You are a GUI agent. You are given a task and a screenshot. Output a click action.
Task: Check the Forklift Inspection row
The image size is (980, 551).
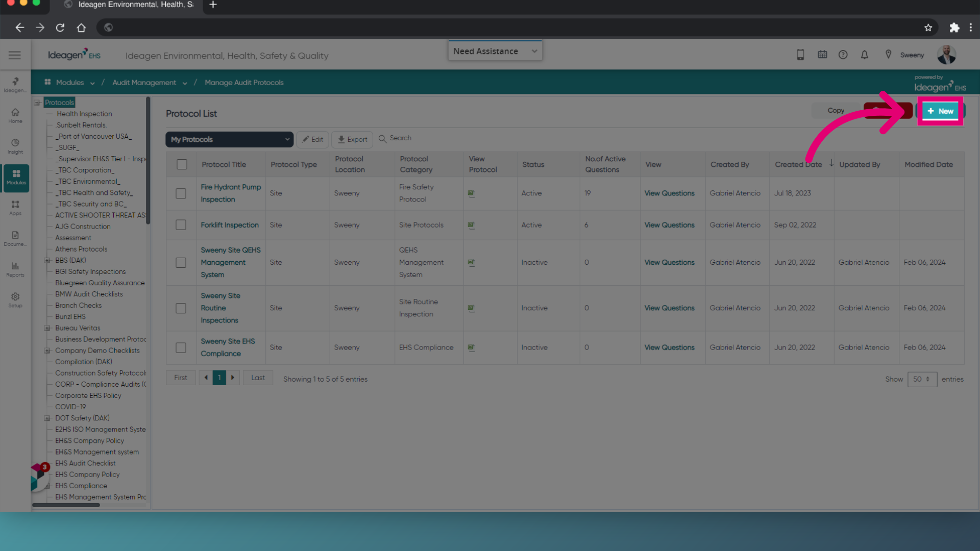(181, 225)
